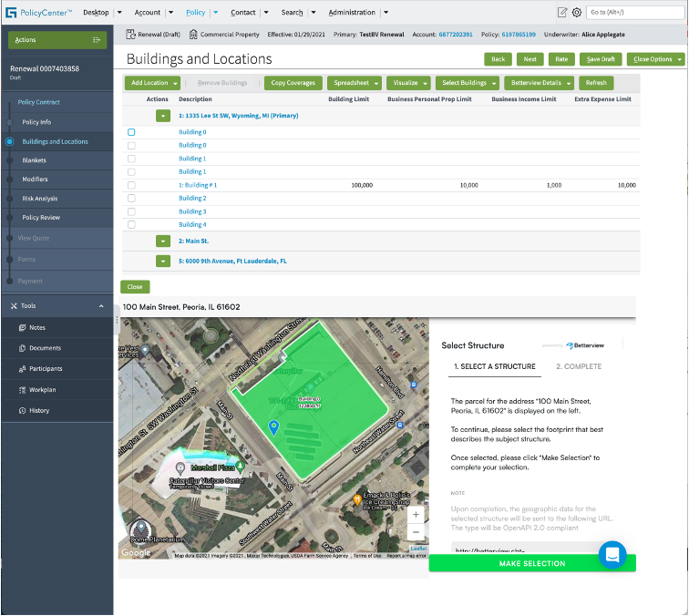The image size is (689, 616).
Task: Check the Building 3 checkbox
Action: click(x=131, y=211)
